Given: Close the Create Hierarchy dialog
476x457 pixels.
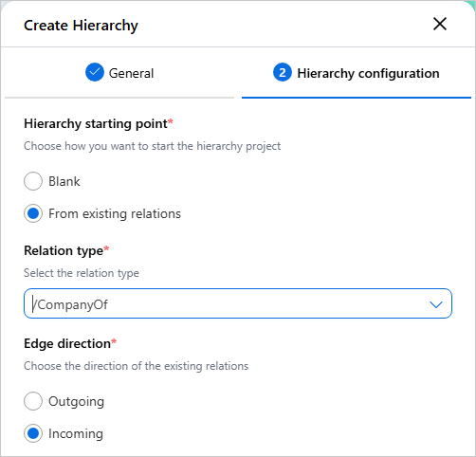Looking at the screenshot, I should (x=440, y=24).
